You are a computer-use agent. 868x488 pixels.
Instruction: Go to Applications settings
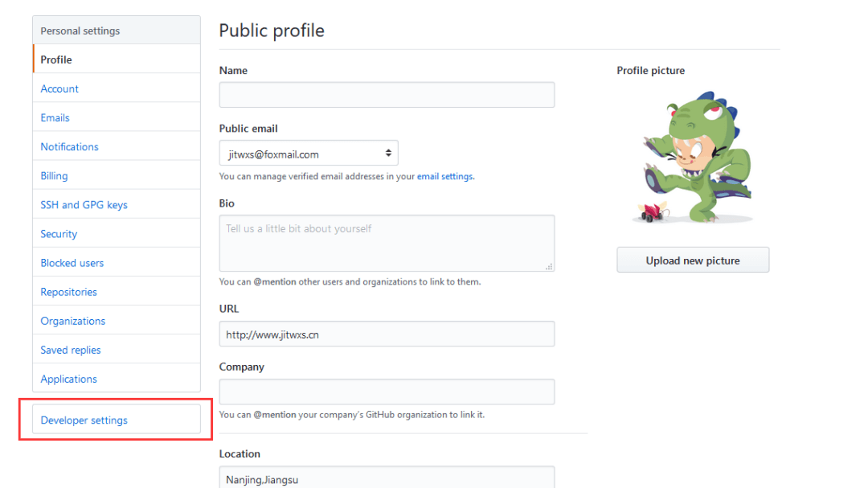pos(69,378)
